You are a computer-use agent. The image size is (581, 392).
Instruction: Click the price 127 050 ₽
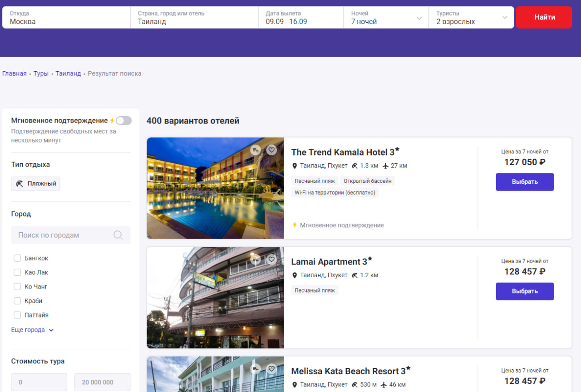[525, 162]
